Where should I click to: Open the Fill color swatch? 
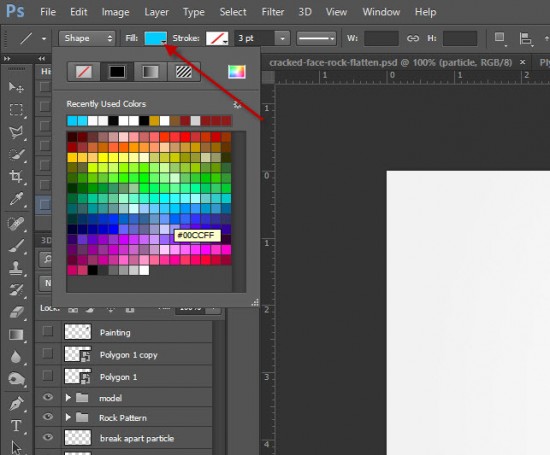156,38
